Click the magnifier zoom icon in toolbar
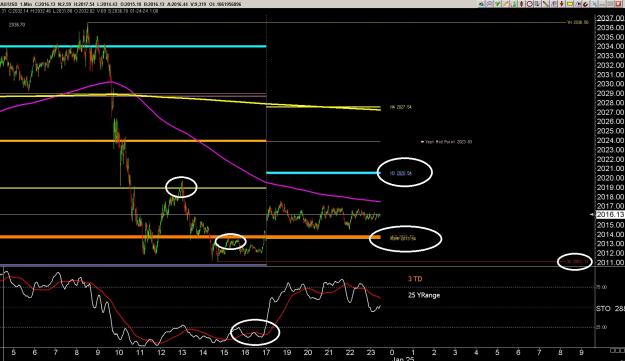The height and width of the screenshot is (361, 625). point(489,4)
